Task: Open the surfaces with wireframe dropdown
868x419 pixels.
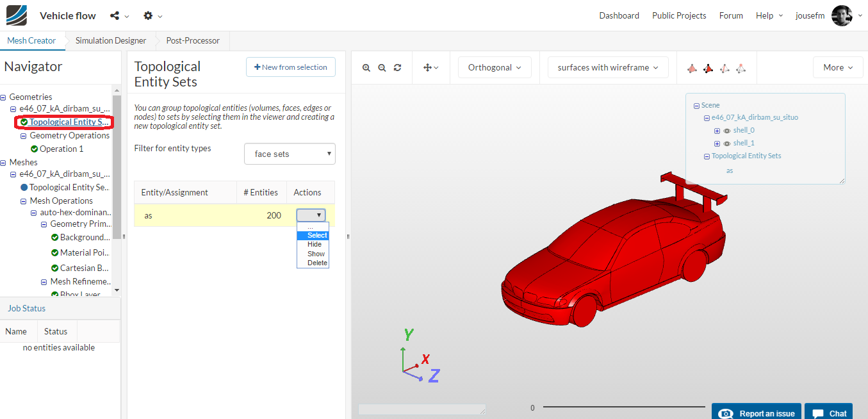Action: pos(608,68)
